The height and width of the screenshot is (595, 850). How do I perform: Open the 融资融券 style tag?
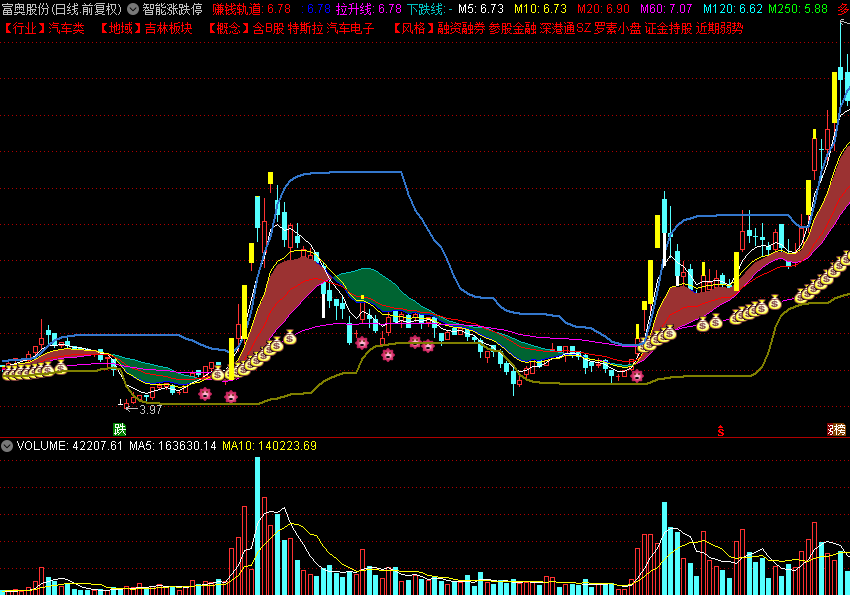pyautogui.click(x=461, y=28)
